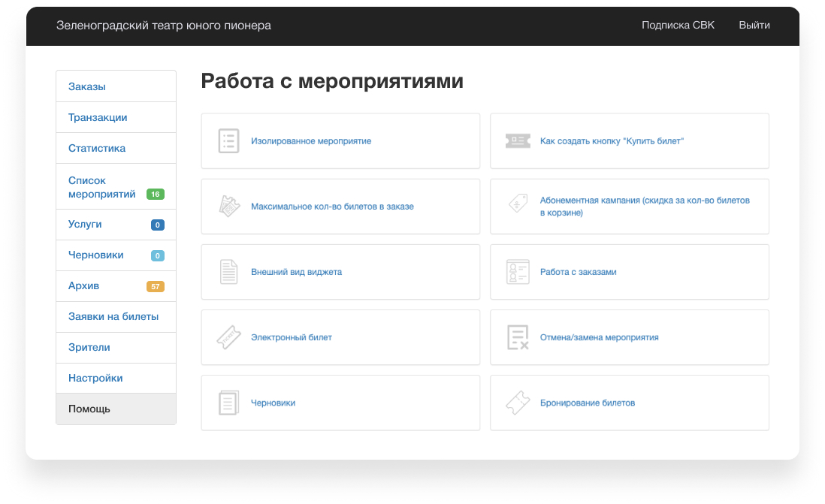Screen dimensions: 825x504
Task: Go to Заказы in the sidebar
Action: [x=116, y=86]
